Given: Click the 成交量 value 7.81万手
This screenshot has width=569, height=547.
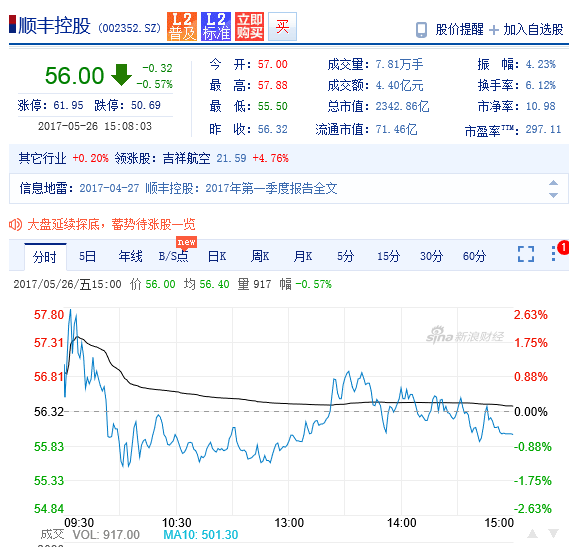Looking at the screenshot, I should (x=399, y=65).
